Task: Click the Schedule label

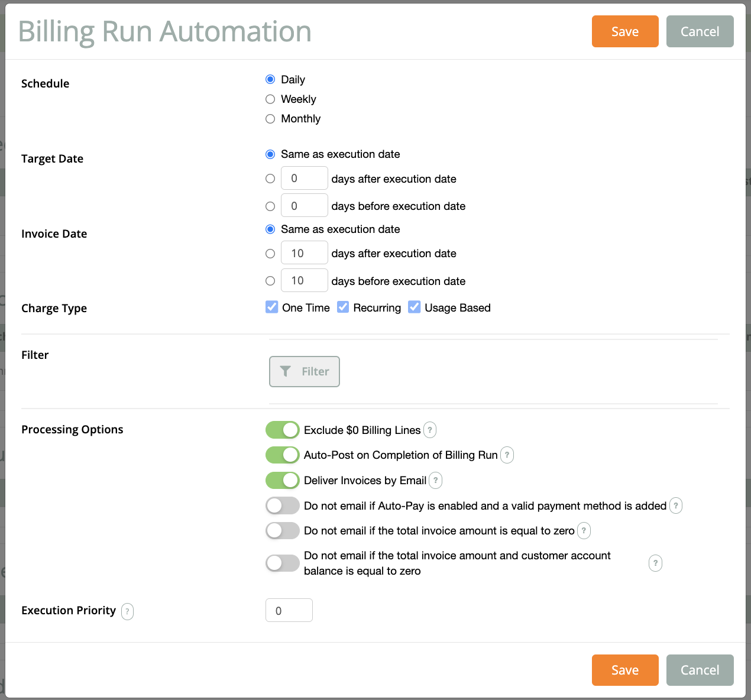Action: [x=45, y=83]
